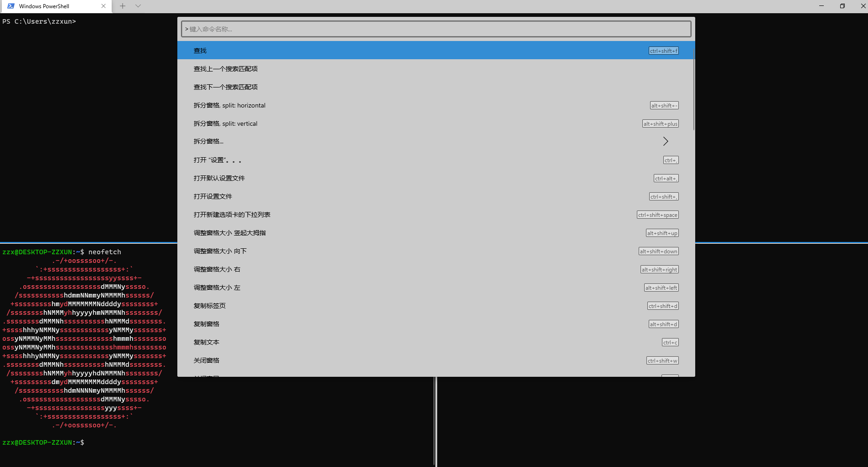Choose 拆分窗格 split: horizontal
The width and height of the screenshot is (868, 467).
[436, 105]
